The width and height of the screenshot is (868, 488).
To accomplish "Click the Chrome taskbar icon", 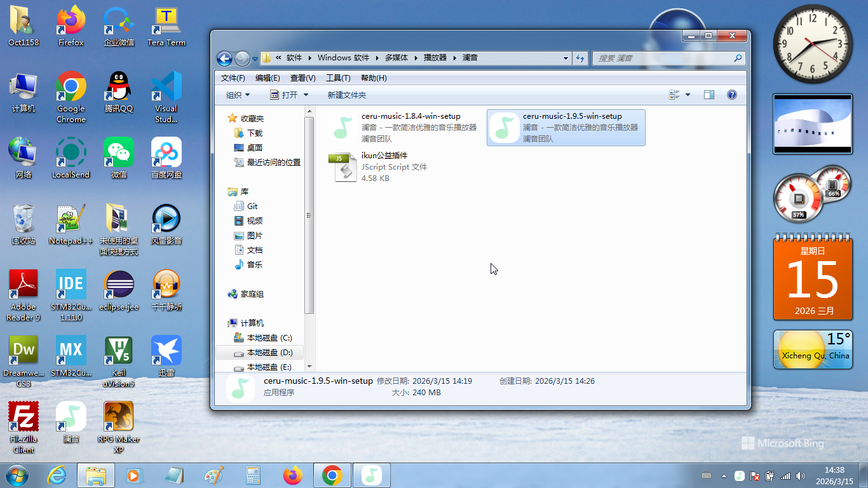I will pyautogui.click(x=332, y=475).
